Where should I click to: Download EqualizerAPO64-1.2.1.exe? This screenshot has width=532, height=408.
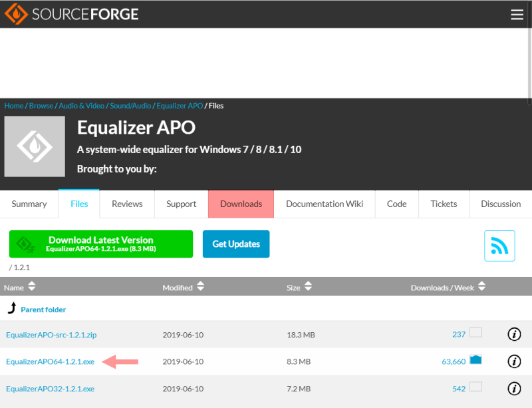(51, 361)
